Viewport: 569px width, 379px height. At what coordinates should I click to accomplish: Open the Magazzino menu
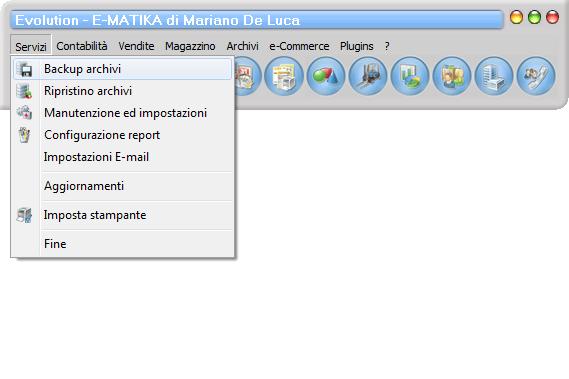190,46
